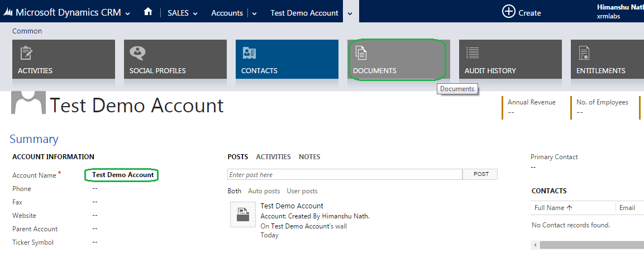Go to the Home icon
The image size is (644, 262).
click(x=148, y=12)
